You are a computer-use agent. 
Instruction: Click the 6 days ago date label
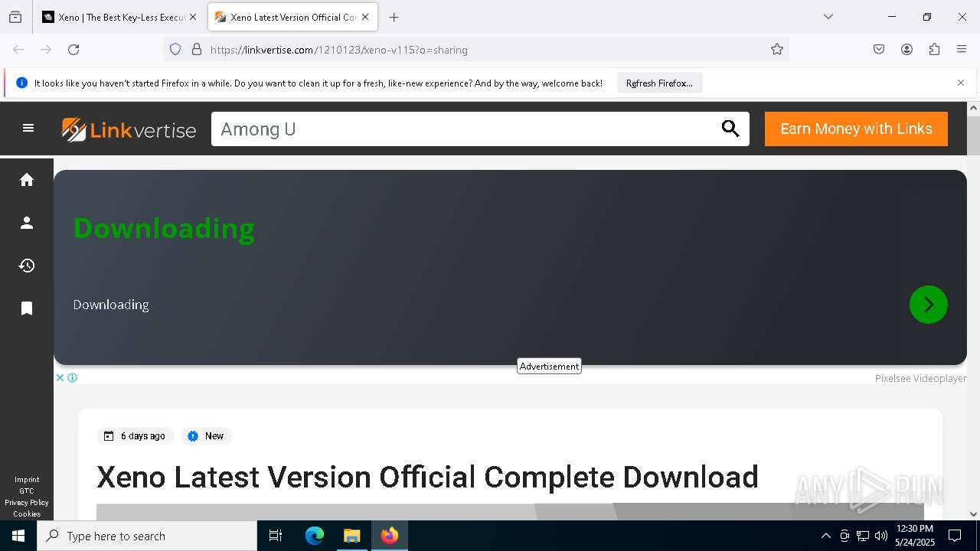tap(136, 436)
